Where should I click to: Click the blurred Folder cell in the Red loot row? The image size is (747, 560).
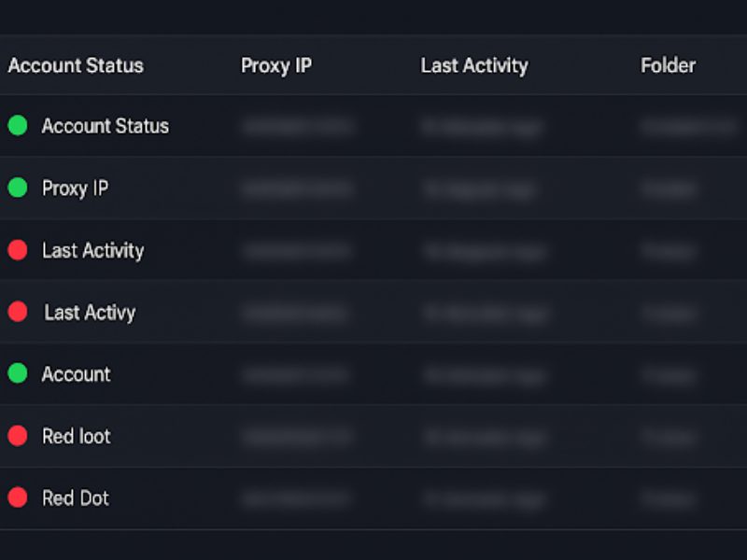tap(669, 436)
